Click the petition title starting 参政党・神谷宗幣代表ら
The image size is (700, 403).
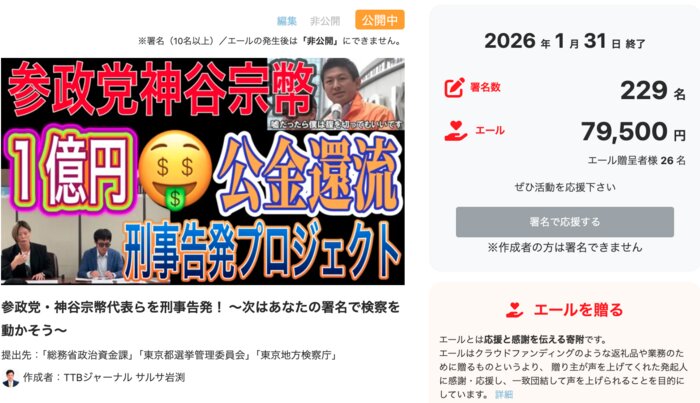200,319
